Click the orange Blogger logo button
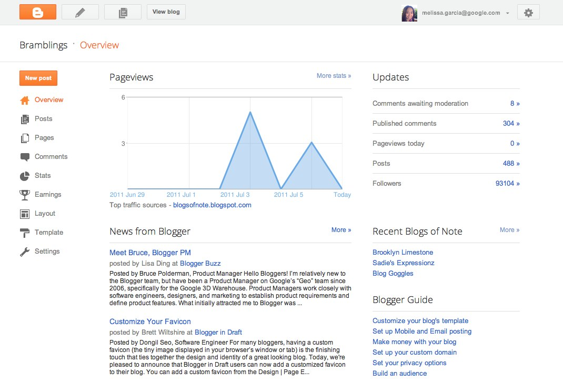Viewport: 563px width, 392px height. tap(38, 12)
